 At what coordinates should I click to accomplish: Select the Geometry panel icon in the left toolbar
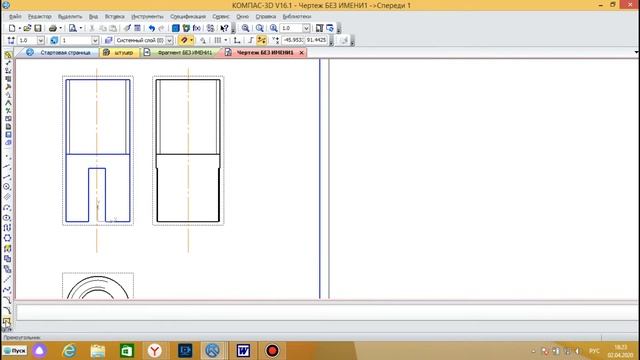[8, 54]
